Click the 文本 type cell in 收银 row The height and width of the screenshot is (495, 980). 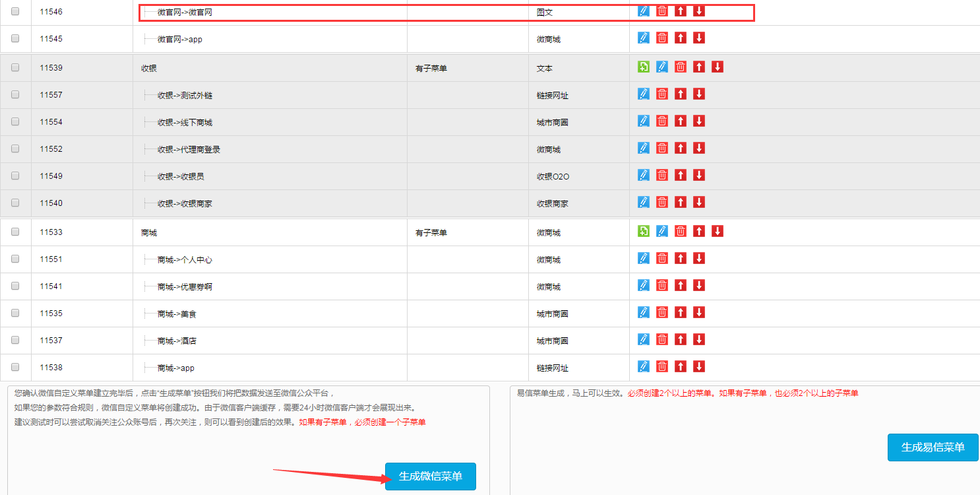(x=545, y=69)
